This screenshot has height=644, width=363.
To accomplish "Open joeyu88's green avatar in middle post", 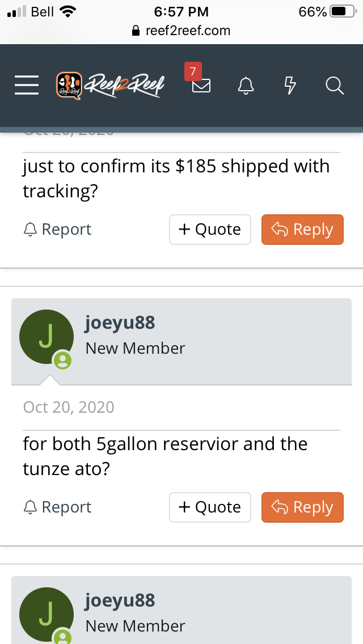I will 46,336.
